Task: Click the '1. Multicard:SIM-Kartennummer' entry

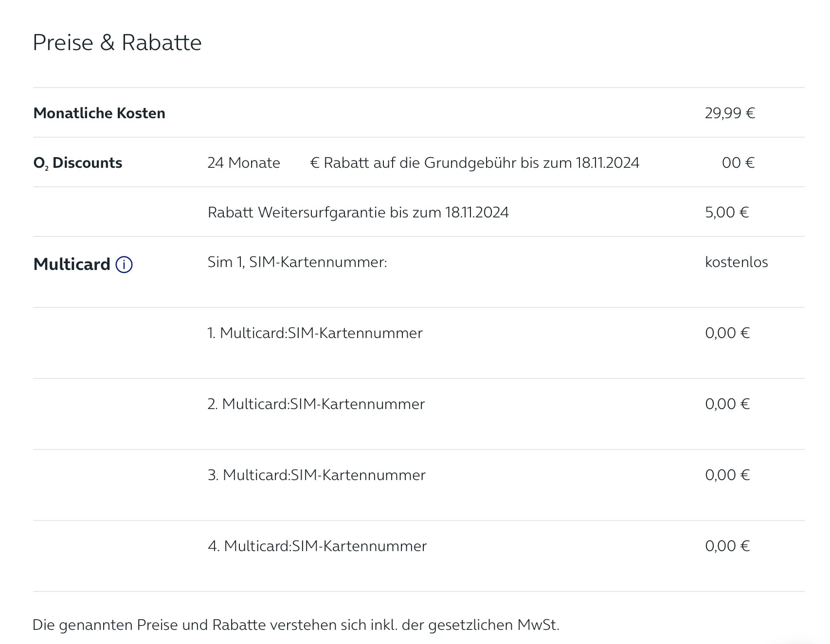Action: (315, 333)
